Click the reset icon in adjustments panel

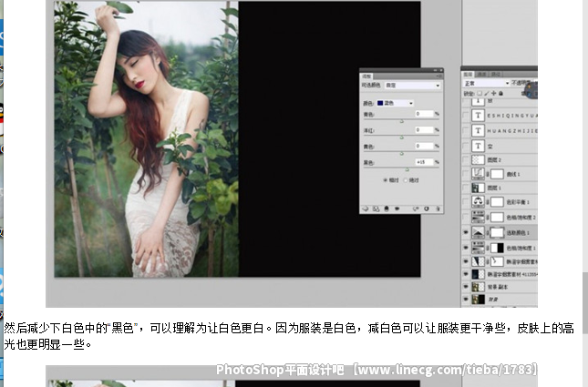pyautogui.click(x=425, y=209)
